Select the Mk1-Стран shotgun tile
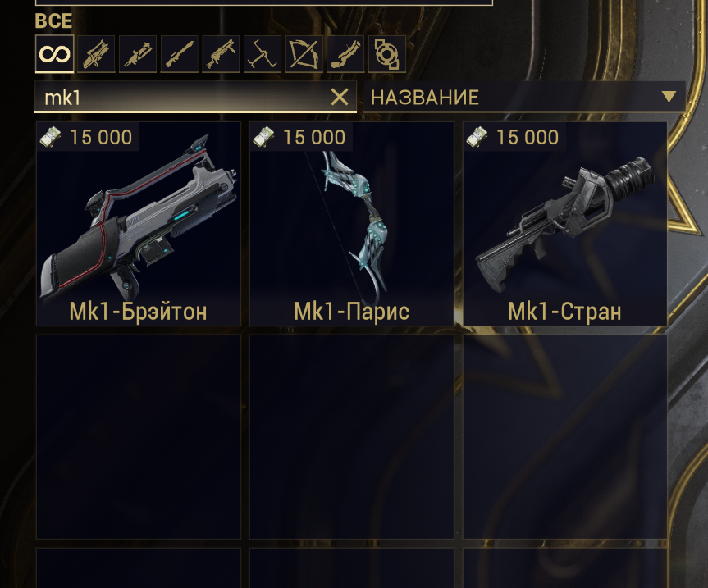Image resolution: width=708 pixels, height=588 pixels. click(565, 224)
